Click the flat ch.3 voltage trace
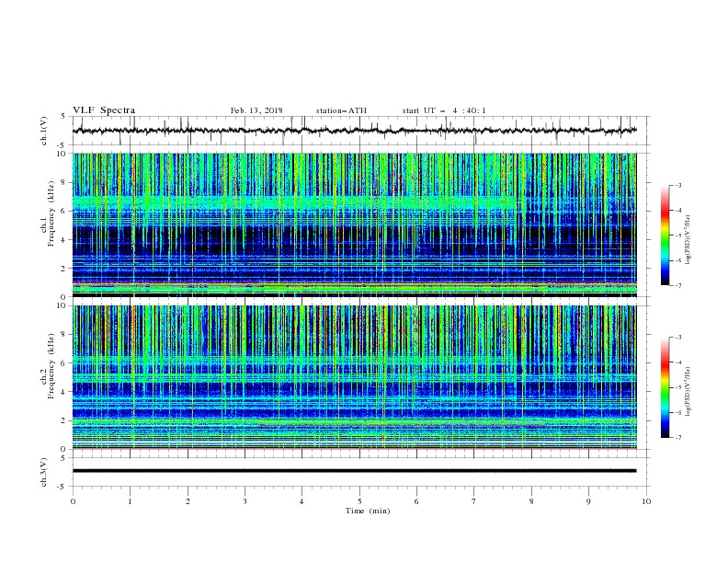The height and width of the screenshot is (563, 728). click(354, 471)
